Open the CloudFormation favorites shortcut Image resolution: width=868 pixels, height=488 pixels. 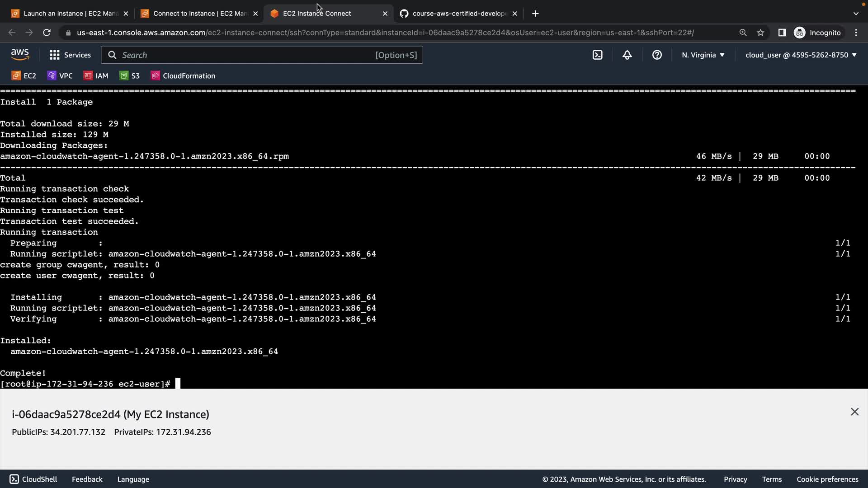pyautogui.click(x=183, y=75)
